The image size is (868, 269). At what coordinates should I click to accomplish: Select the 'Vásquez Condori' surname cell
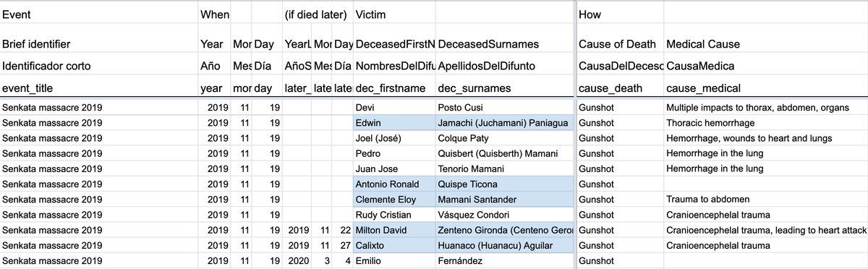(x=504, y=215)
